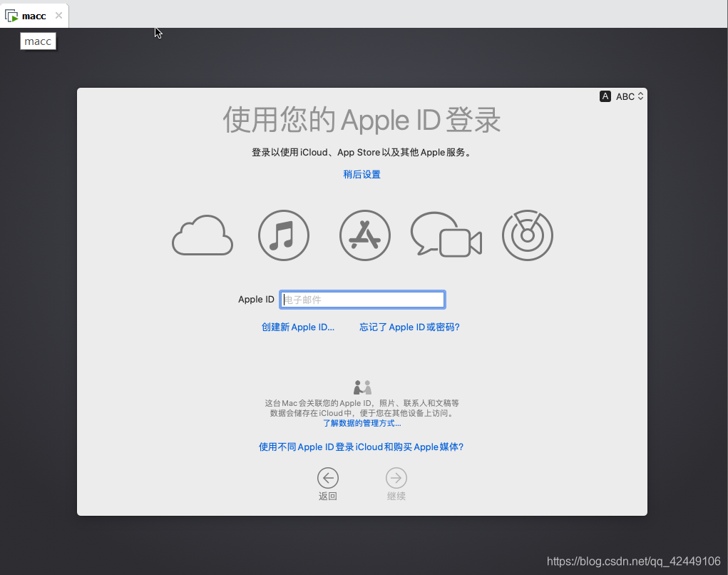Click the back arrow circle icon

(x=328, y=478)
